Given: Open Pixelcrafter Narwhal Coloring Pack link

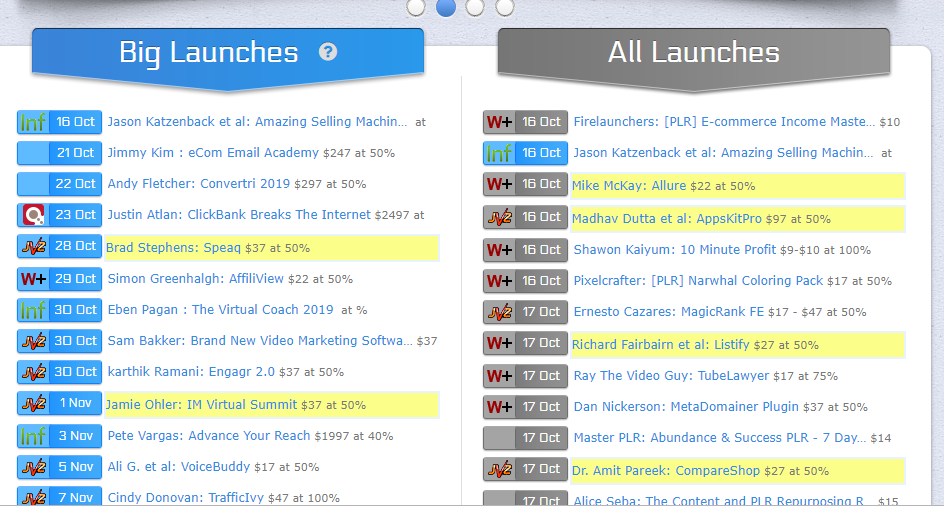Looking at the screenshot, I should 698,280.
